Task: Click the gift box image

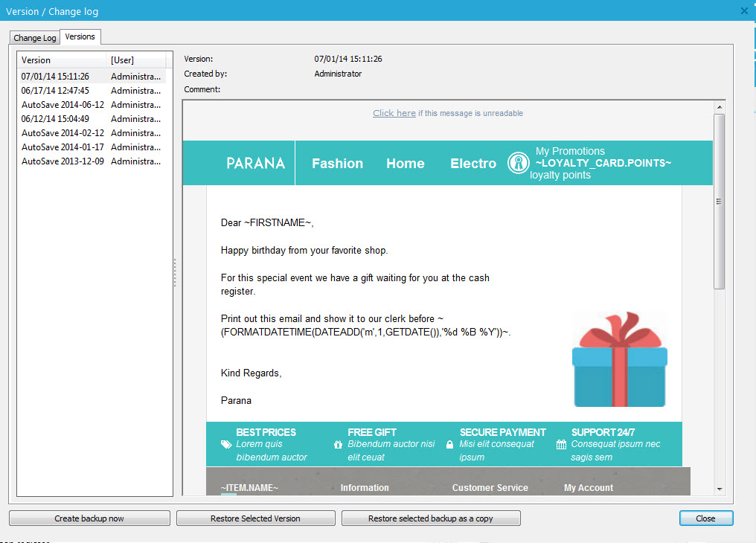Action: 619,361
